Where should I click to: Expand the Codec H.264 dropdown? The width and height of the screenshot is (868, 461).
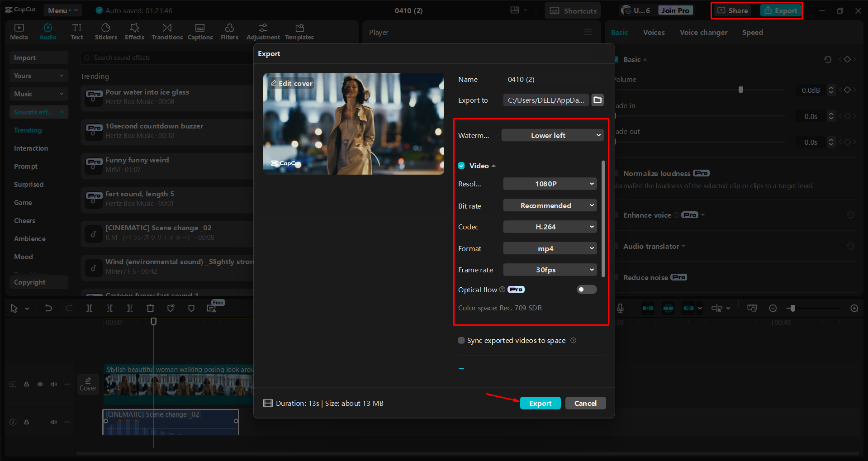(x=550, y=227)
